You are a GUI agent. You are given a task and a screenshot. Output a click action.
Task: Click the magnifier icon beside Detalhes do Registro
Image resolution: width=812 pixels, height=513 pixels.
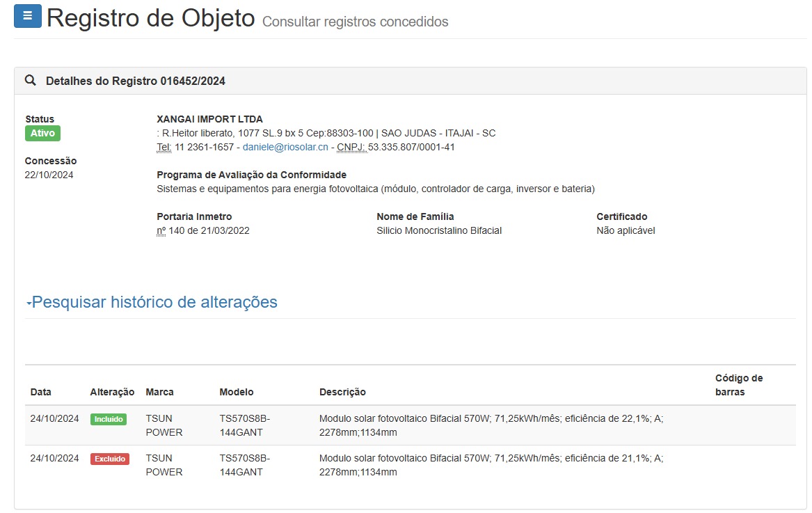coord(31,80)
